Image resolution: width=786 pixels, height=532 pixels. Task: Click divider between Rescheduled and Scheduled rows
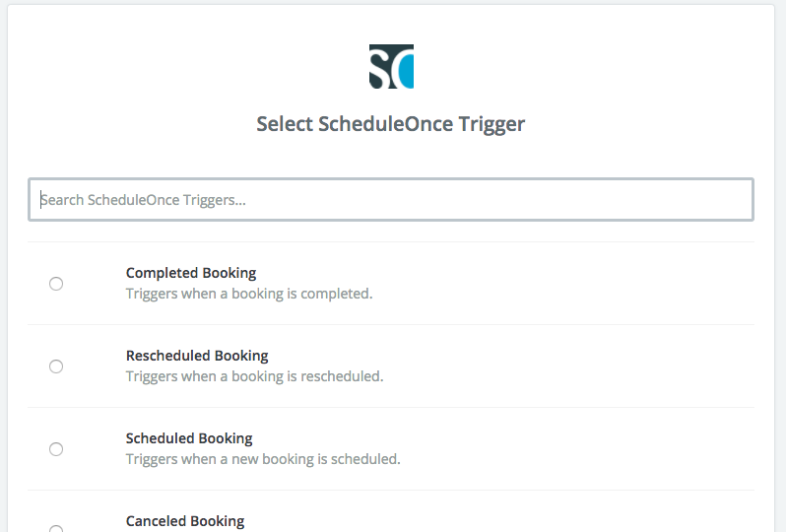point(391,408)
